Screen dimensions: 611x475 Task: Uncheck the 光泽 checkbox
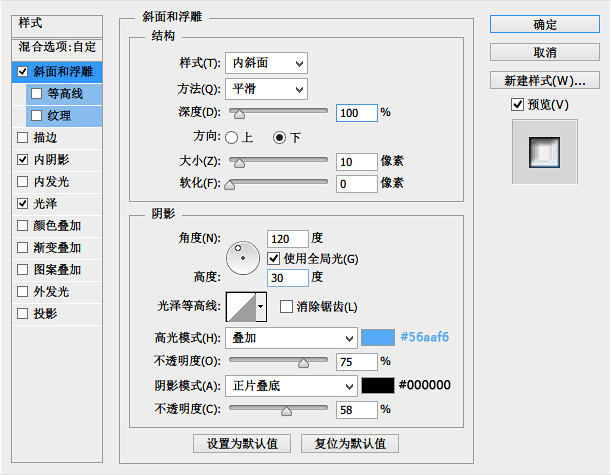click(x=23, y=203)
